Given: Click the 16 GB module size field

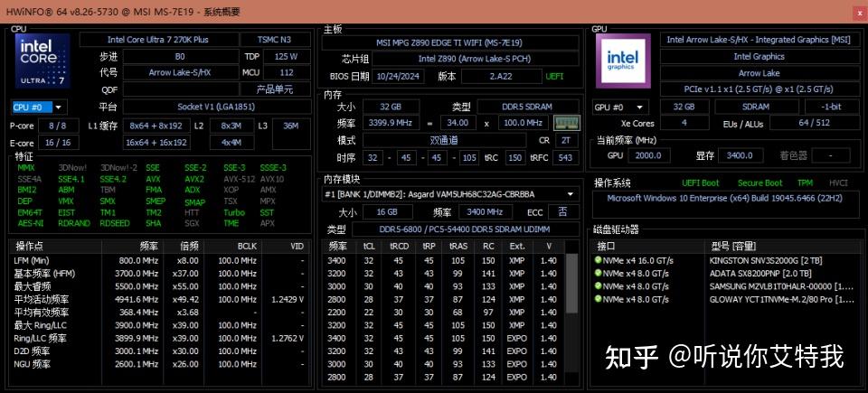Looking at the screenshot, I should 388,212.
